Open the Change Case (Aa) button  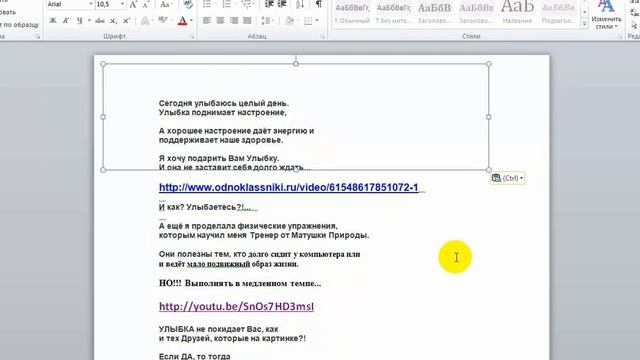coord(165,4)
